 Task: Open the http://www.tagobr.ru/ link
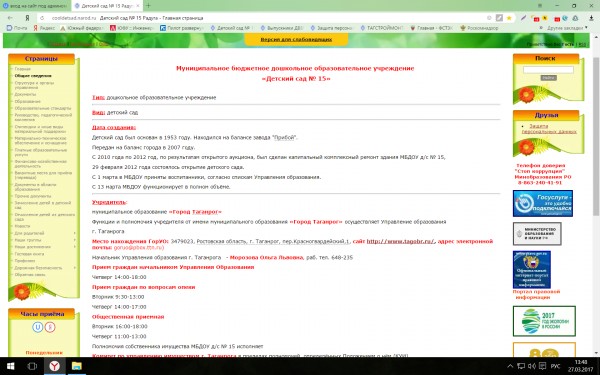[401, 241]
